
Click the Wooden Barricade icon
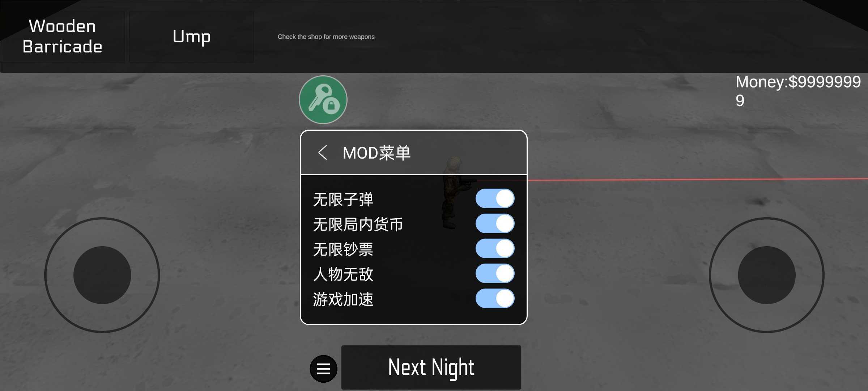(63, 37)
